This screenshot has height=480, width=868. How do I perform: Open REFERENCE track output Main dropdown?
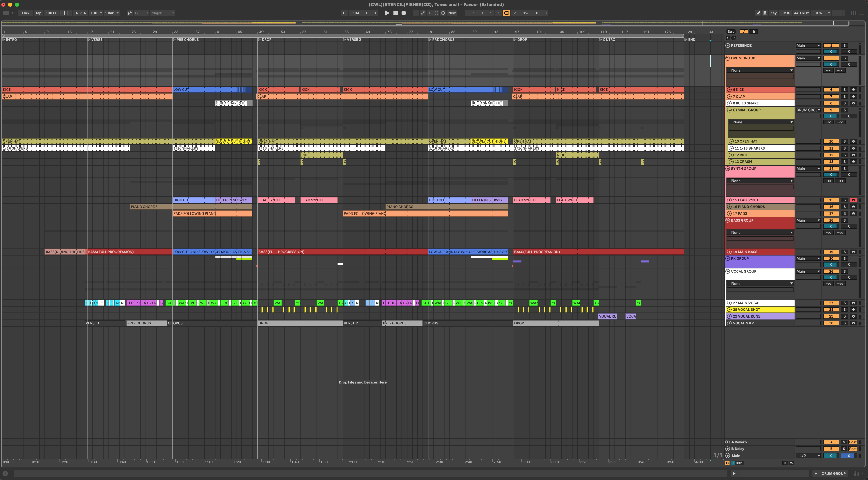click(x=808, y=46)
